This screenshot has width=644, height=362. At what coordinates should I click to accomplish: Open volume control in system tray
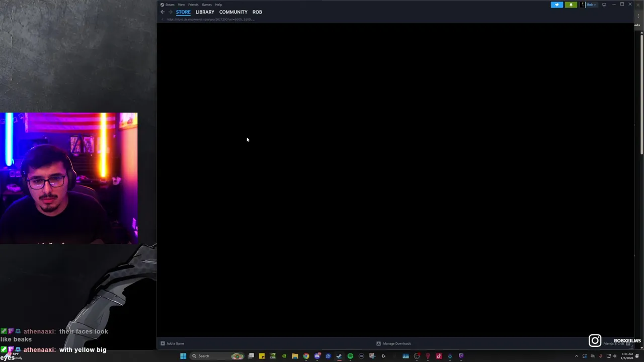click(614, 356)
